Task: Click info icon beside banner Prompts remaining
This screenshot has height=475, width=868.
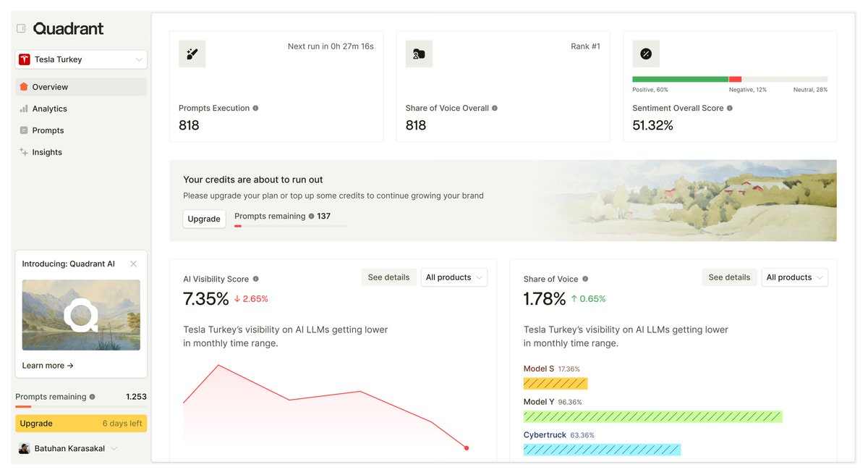Action: [311, 216]
